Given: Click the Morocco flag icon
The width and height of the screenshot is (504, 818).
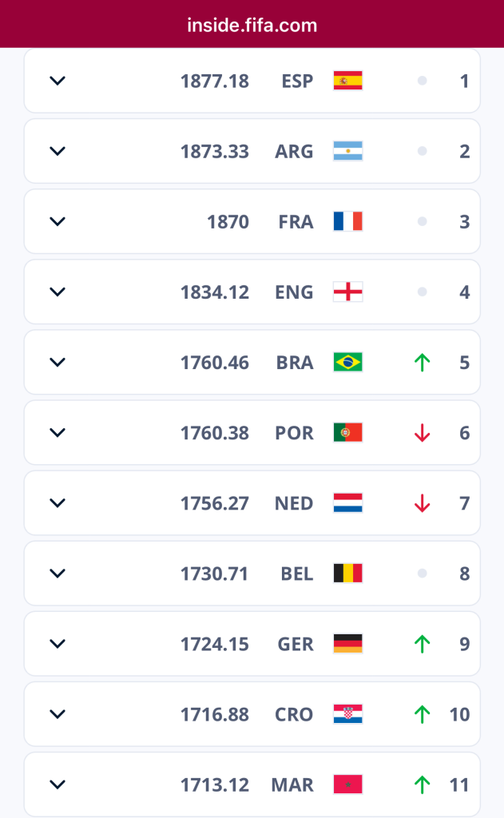Looking at the screenshot, I should 348,784.
